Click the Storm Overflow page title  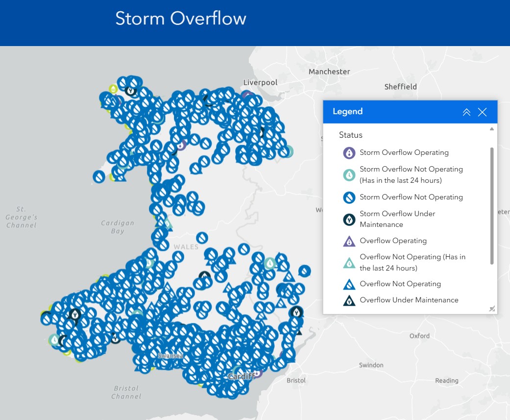point(181,18)
